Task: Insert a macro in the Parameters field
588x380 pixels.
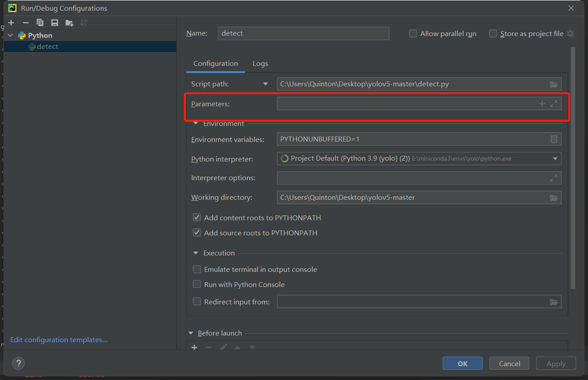Action: (542, 104)
